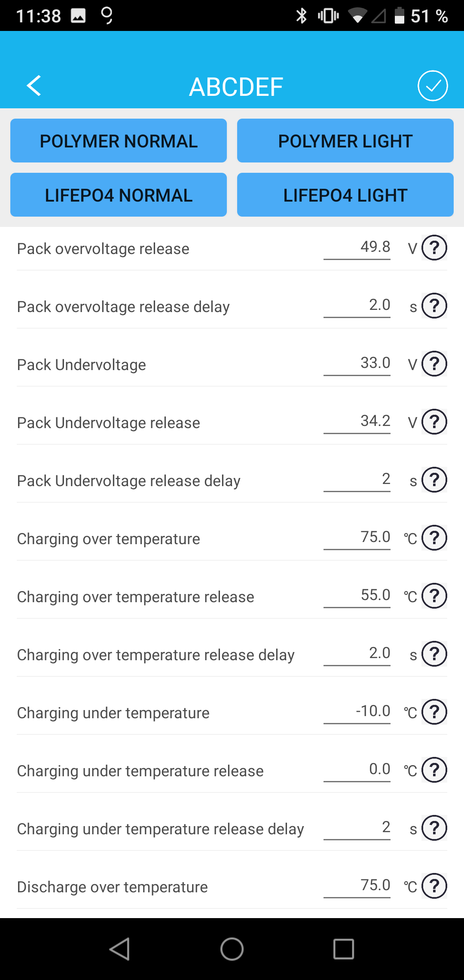Focus the Charging under temperature value field
The width and height of the screenshot is (464, 980).
[x=357, y=712]
